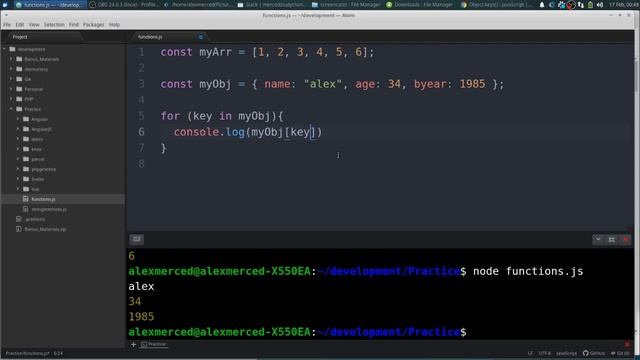Screen dimensions: 640x360
Task: Select the Practice folder icon
Action: 19,109
